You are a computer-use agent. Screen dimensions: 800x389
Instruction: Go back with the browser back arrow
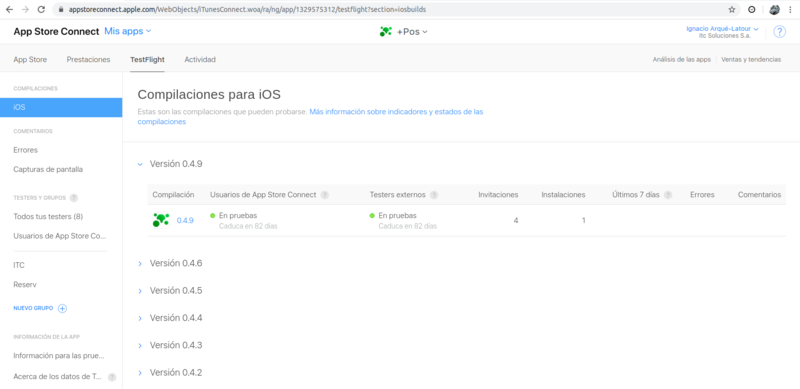[9, 9]
